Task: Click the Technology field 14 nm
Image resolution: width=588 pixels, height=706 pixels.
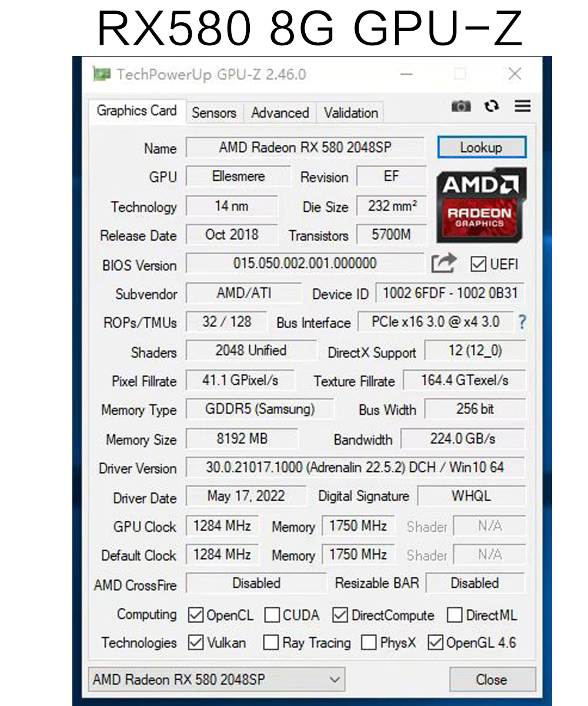Action: [x=232, y=206]
